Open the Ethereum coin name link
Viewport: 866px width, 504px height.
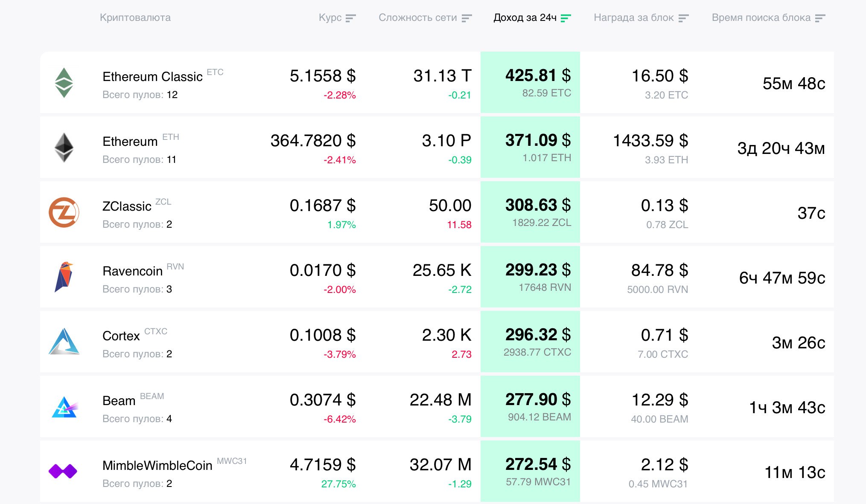[130, 141]
